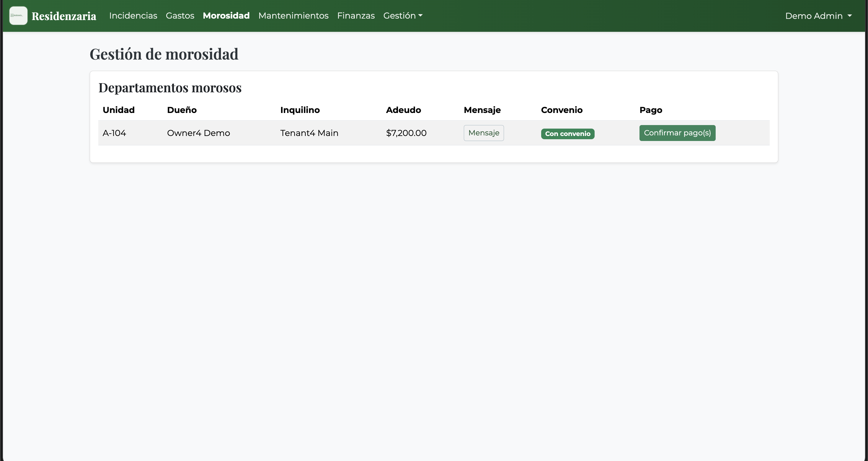The width and height of the screenshot is (868, 461).
Task: Click the Inquilino column header
Action: pos(300,110)
